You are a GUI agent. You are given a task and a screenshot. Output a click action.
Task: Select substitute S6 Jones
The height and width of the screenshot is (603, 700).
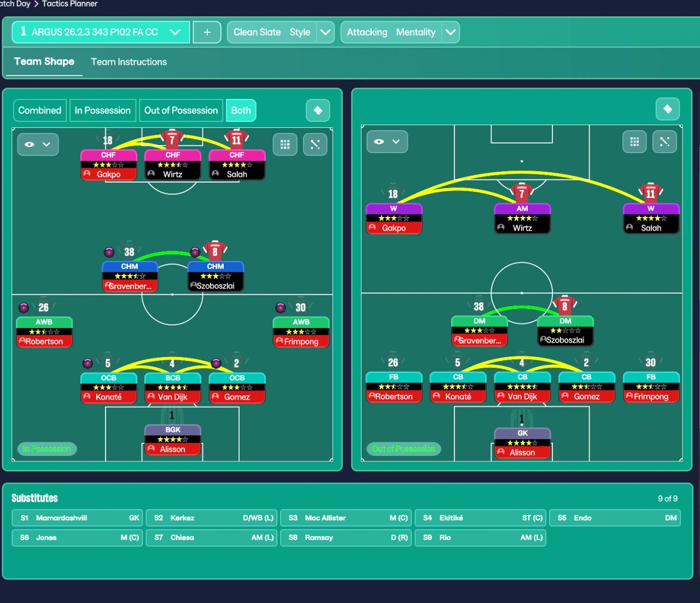[77, 537]
